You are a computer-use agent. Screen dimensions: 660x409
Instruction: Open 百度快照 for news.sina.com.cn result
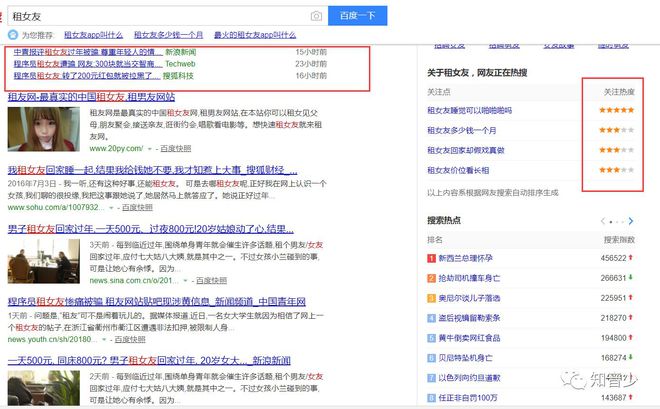(211, 281)
